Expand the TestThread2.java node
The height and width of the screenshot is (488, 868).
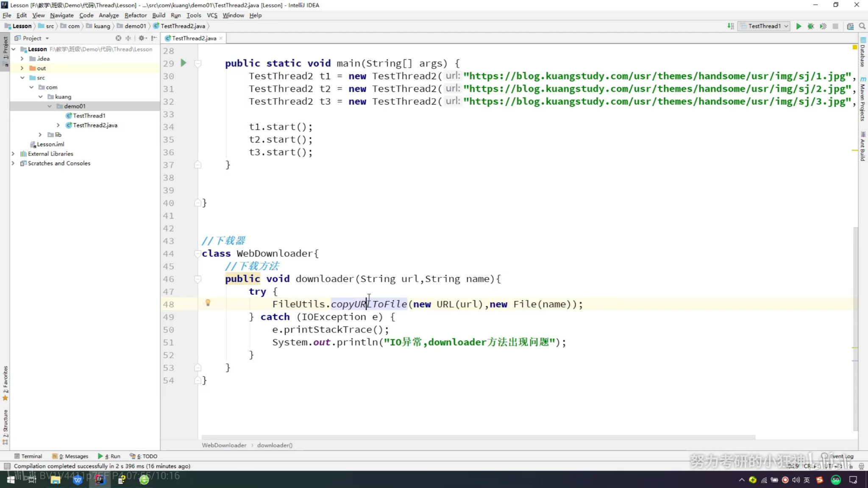(x=58, y=125)
